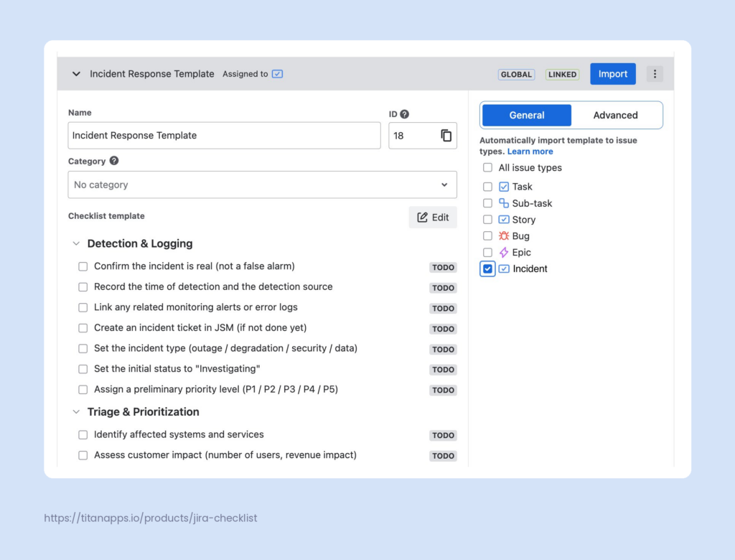Viewport: 735px width, 560px height.
Task: Tick 'Identify affected systems and services' item
Action: pos(83,435)
